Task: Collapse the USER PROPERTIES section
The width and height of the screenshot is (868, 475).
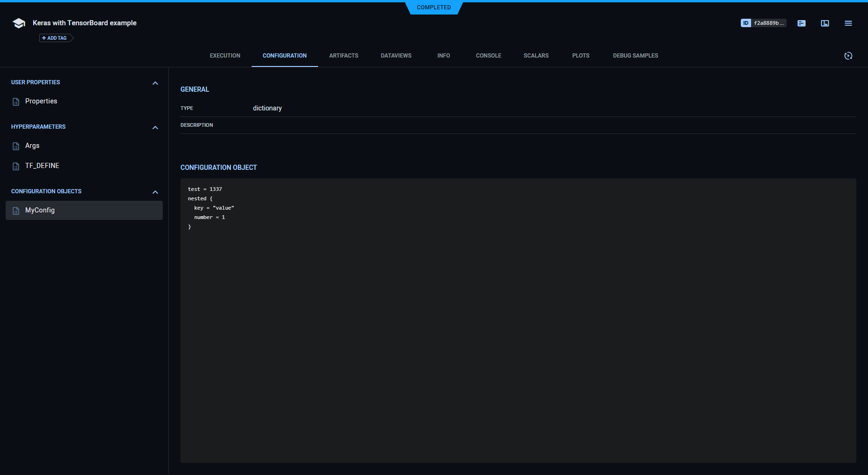Action: (x=155, y=83)
